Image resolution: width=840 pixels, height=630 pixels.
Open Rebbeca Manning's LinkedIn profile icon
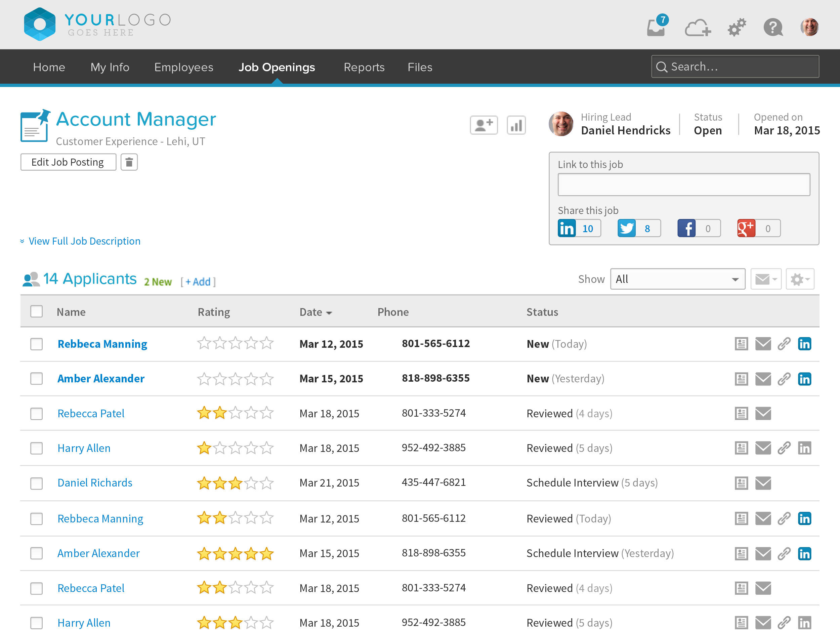pyautogui.click(x=805, y=344)
